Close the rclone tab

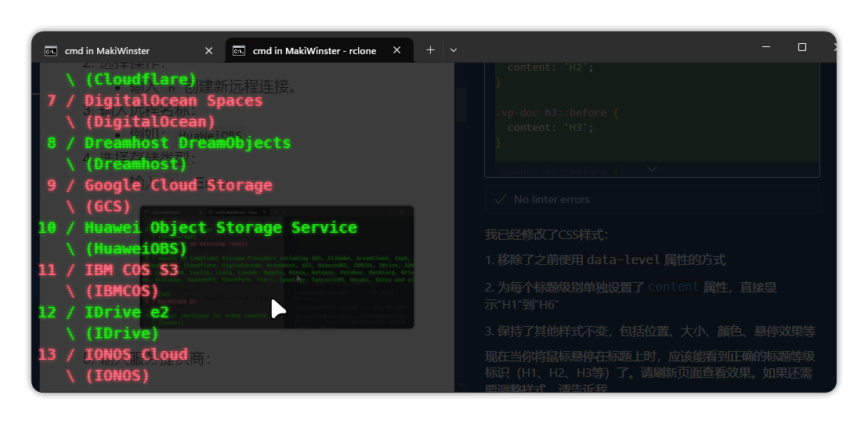coord(397,50)
